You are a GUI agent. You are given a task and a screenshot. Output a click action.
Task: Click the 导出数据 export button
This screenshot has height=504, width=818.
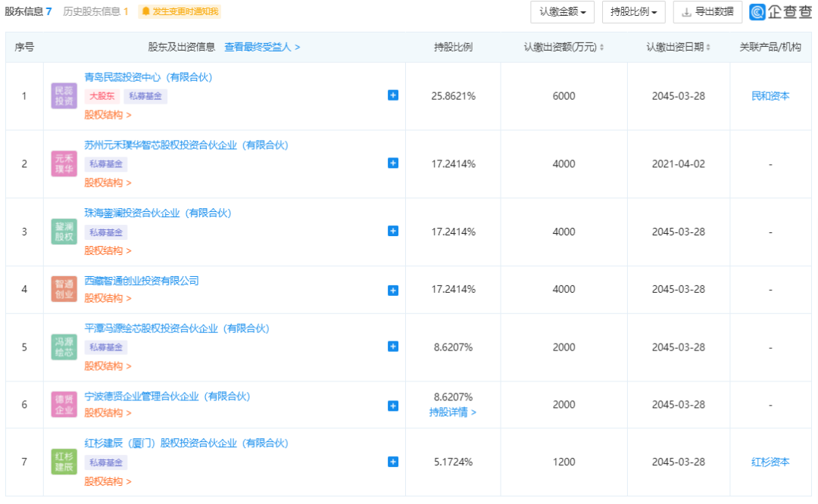click(x=707, y=12)
